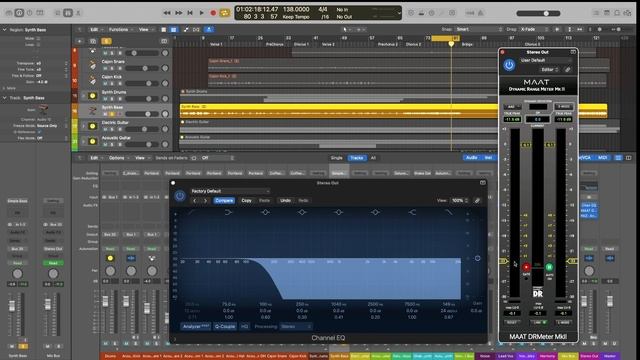
Task: Click Undo button in Channel EQ
Action: coord(285,200)
